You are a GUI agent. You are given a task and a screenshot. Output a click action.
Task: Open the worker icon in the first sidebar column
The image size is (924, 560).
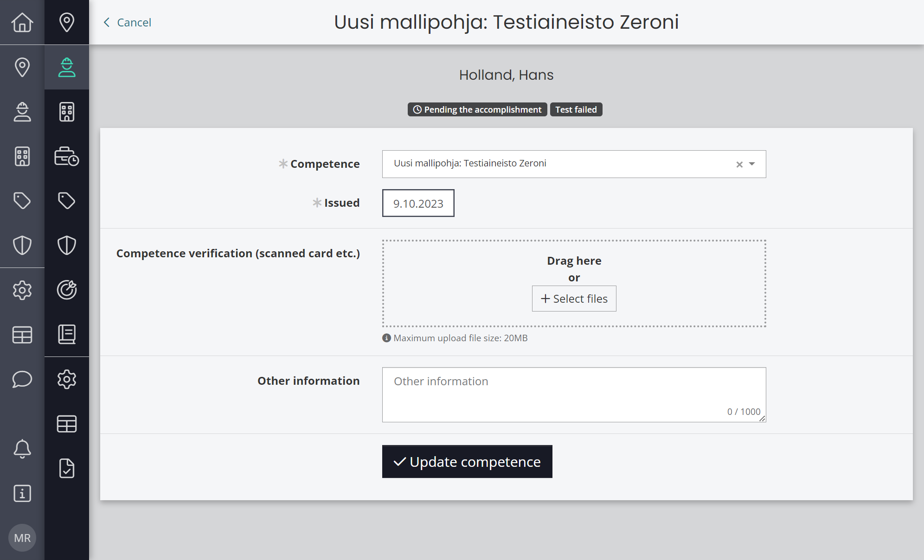point(22,112)
